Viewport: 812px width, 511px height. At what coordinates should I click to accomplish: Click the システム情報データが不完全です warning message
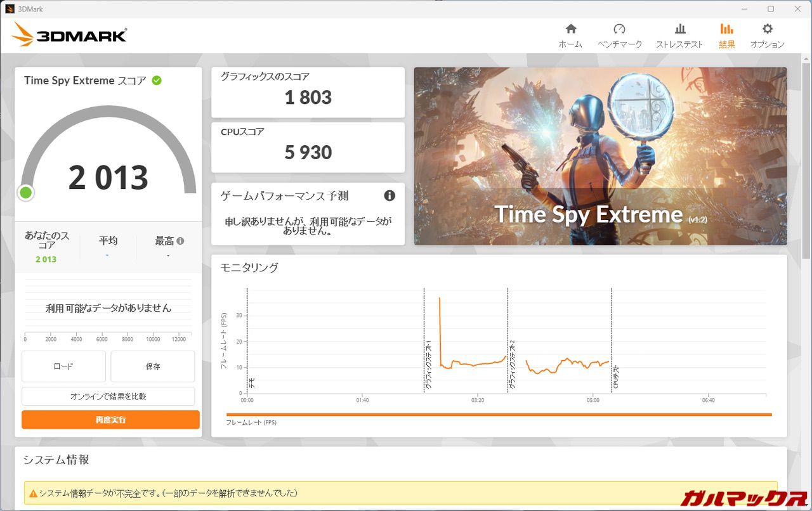tap(168, 493)
